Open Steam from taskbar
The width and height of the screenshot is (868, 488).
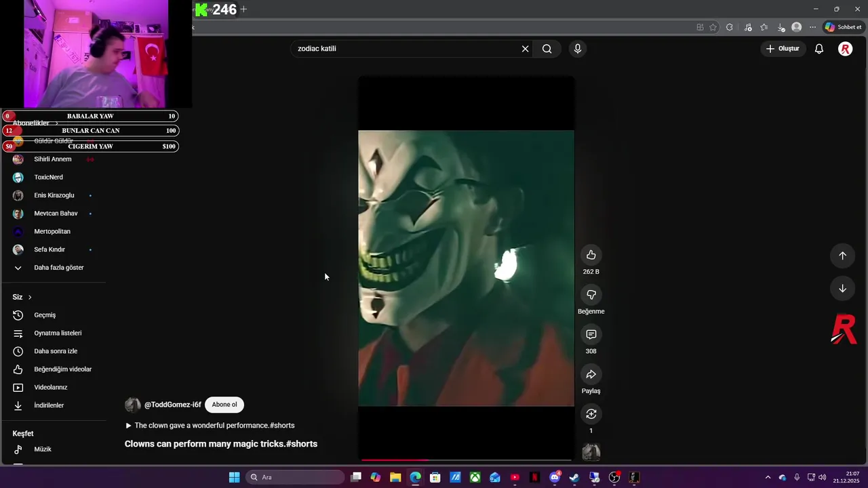(x=574, y=477)
